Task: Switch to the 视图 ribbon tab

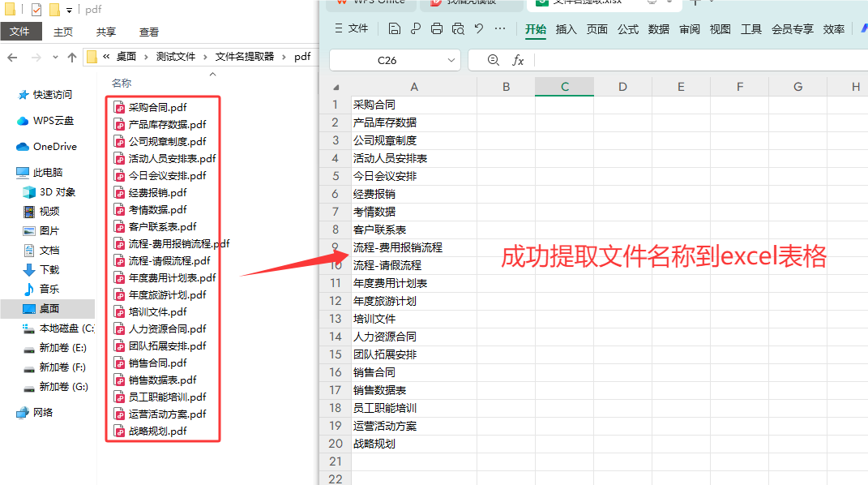Action: 720,29
